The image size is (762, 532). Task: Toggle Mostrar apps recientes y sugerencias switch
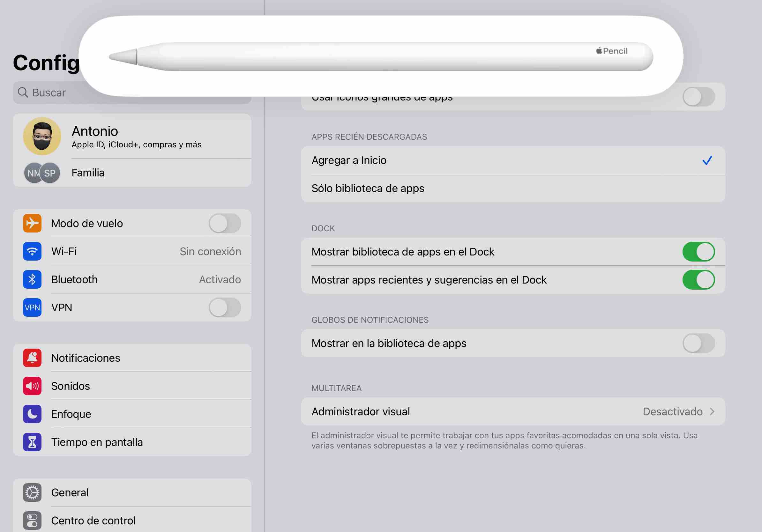click(698, 280)
